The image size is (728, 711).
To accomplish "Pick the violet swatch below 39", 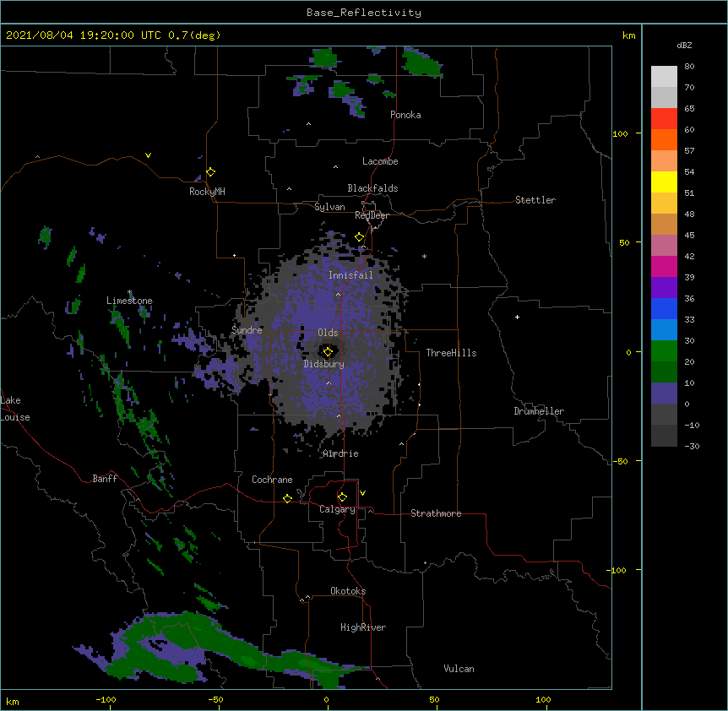I will pos(664,288).
